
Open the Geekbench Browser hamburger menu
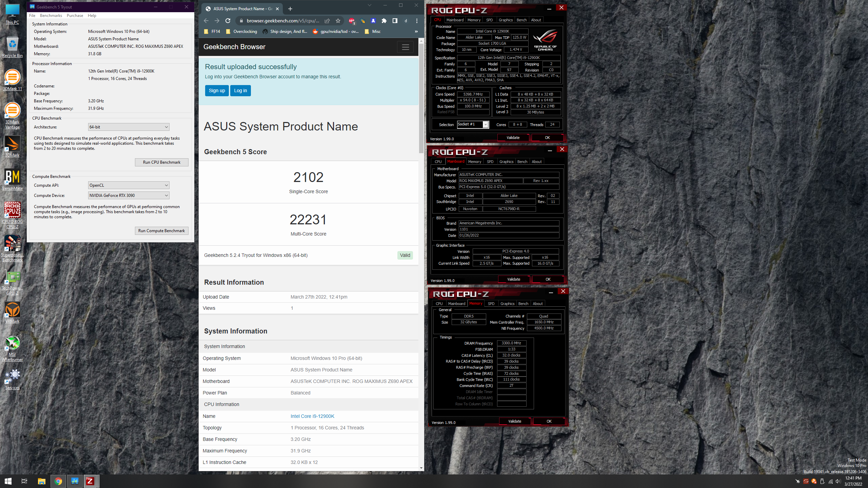(405, 47)
